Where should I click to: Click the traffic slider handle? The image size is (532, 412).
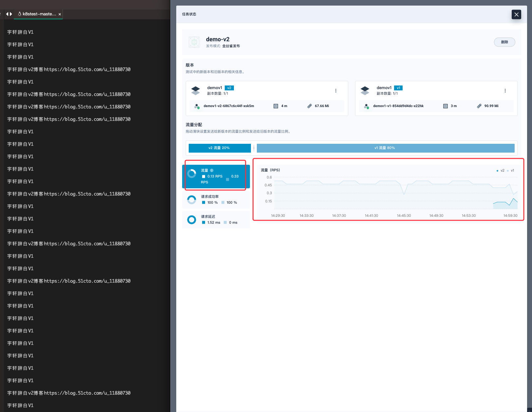(x=254, y=148)
